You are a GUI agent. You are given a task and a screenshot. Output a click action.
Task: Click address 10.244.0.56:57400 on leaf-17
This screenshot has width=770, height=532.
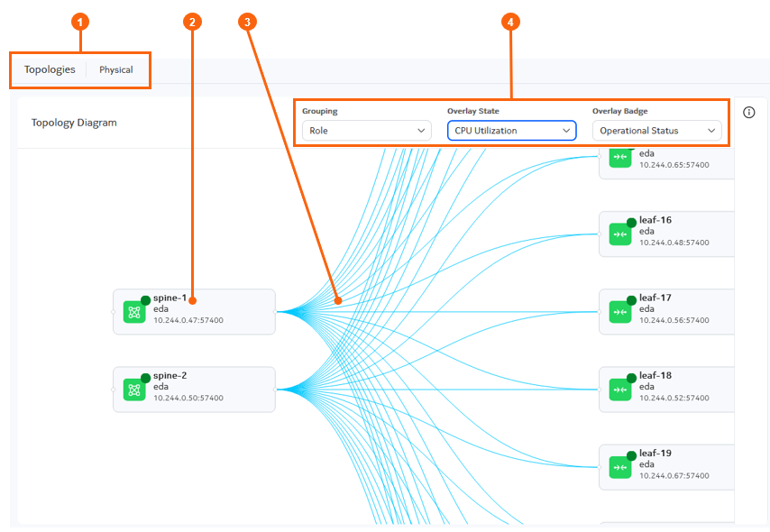click(x=674, y=320)
